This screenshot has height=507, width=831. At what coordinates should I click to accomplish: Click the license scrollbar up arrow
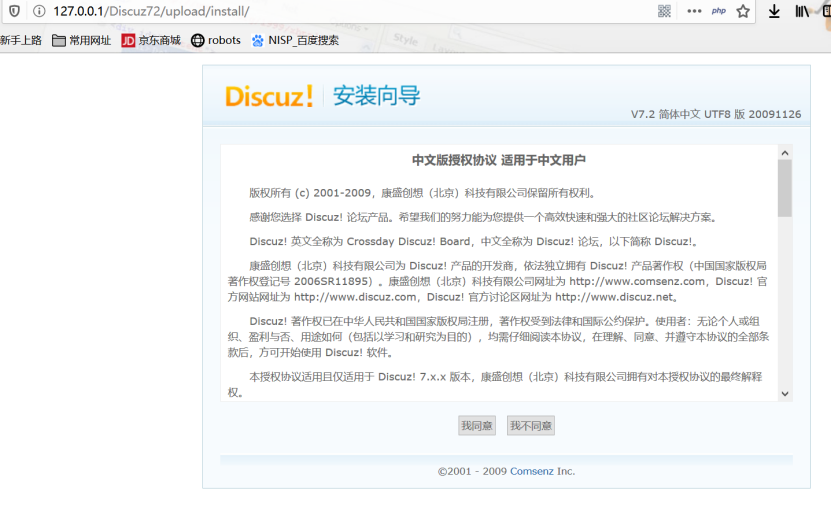[785, 153]
